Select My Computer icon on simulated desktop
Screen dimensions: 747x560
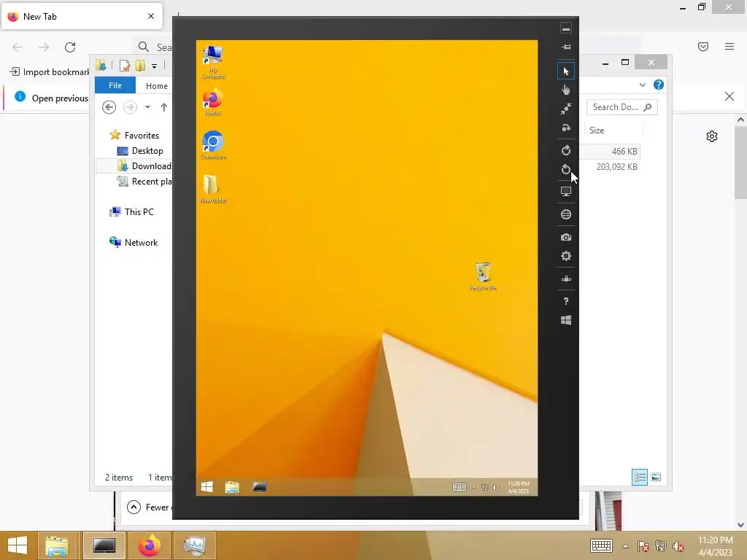(x=213, y=63)
